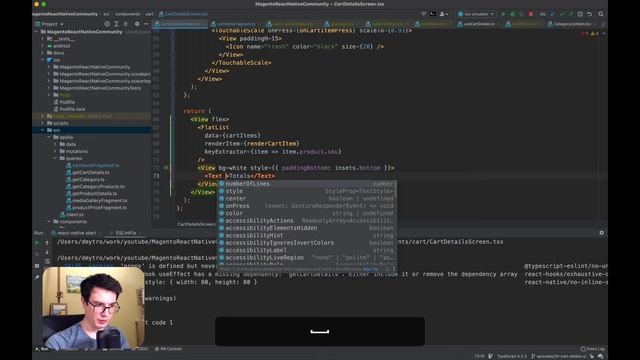
Task: Click the history clock icon in top toolbar
Action: point(580,14)
